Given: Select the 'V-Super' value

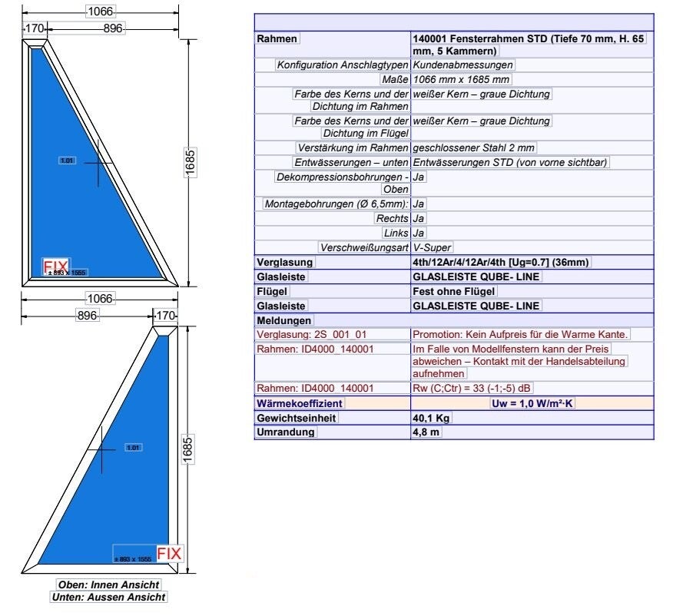Looking at the screenshot, I should (432, 247).
